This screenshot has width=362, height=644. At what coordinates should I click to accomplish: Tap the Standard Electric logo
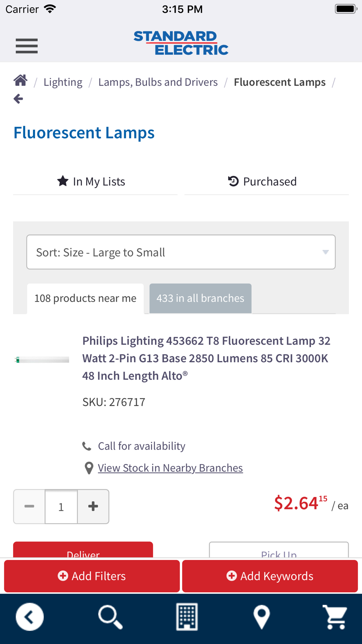click(181, 43)
